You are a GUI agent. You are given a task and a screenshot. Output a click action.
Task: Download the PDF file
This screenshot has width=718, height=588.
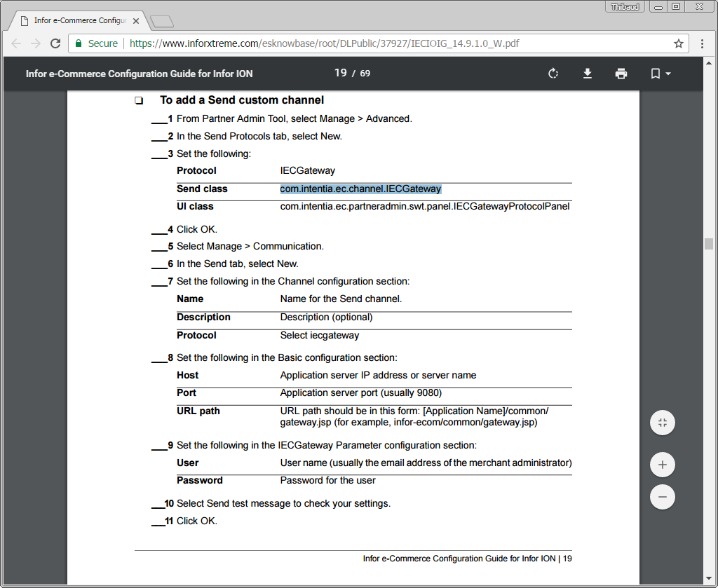[588, 74]
